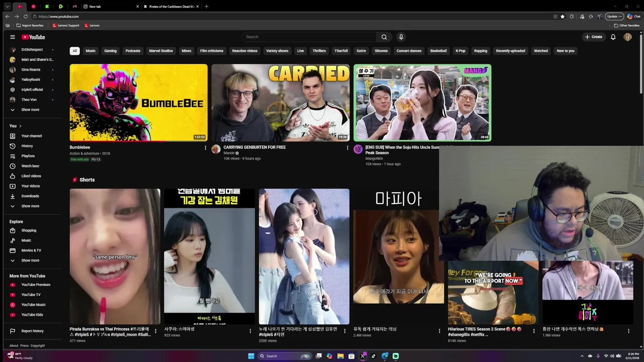Open Shopping under Explore
The height and width of the screenshot is (362, 644).
pos(29,230)
